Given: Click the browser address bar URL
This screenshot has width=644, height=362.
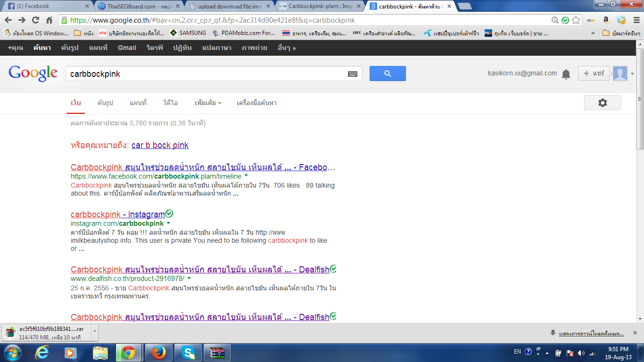Looking at the screenshot, I should 212,20.
